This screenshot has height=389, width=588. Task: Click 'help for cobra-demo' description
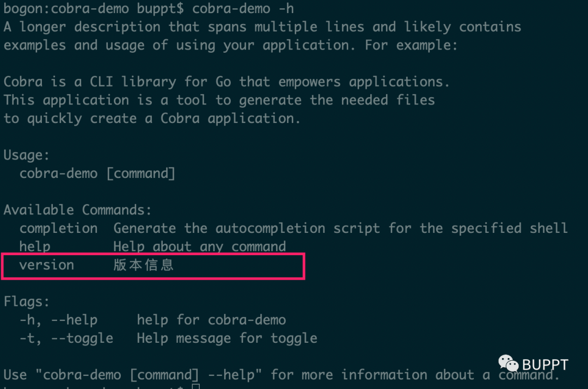coord(211,320)
